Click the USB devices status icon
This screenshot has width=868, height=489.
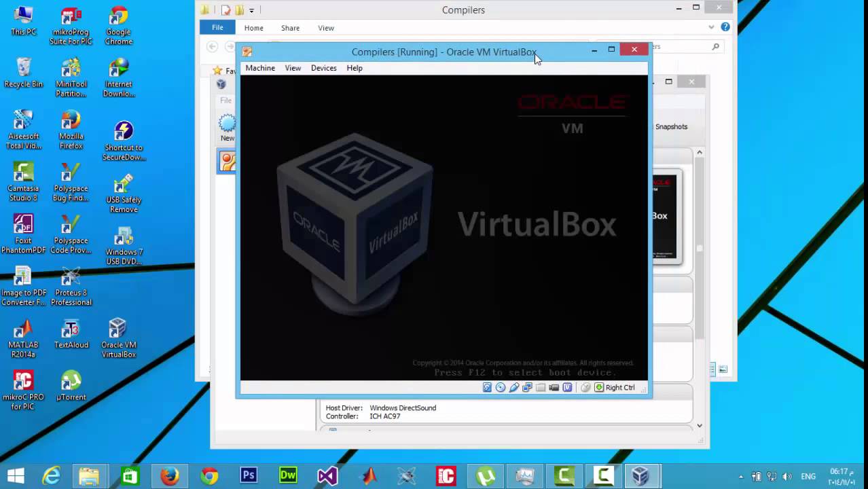(514, 387)
